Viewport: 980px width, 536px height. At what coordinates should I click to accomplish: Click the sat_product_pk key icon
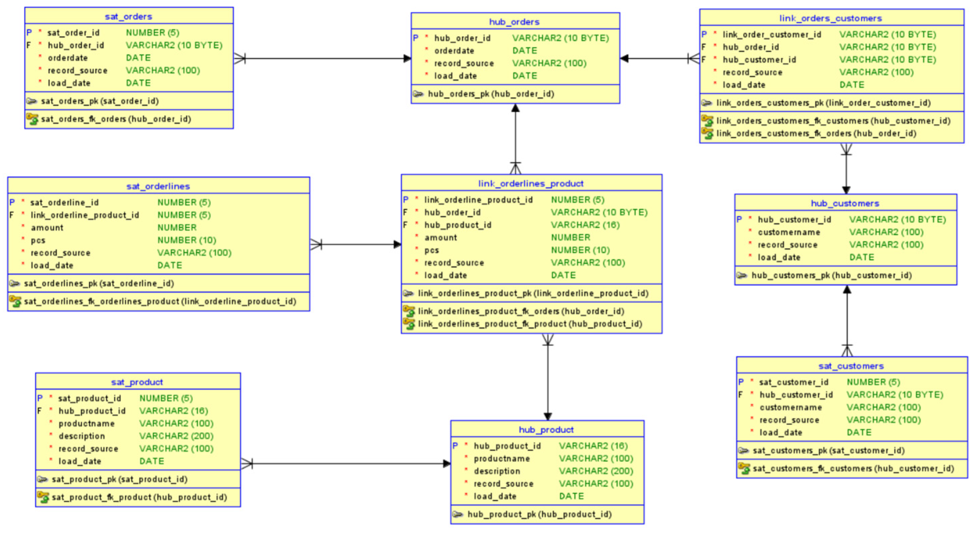point(42,479)
